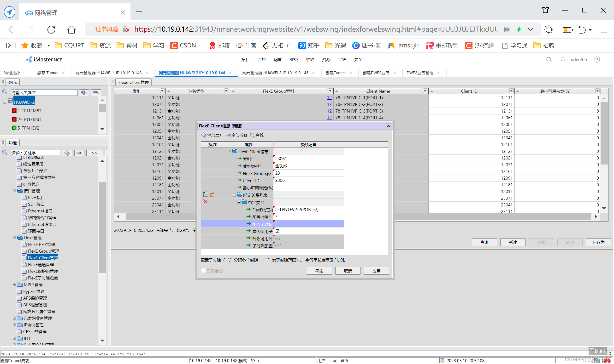Screen dimensions: 614x364
Task: Click 全部折叠 collapse-all icon in dialog
Action: coord(228,135)
